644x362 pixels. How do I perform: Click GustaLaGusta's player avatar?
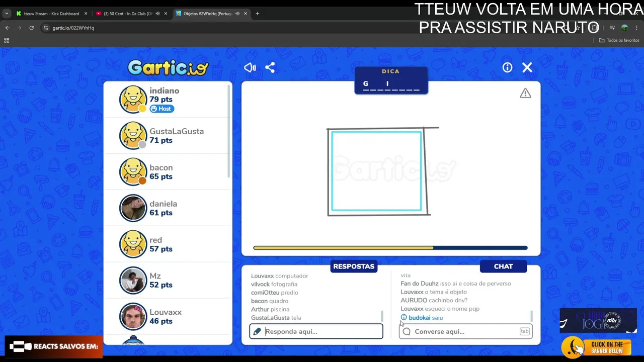tap(133, 136)
